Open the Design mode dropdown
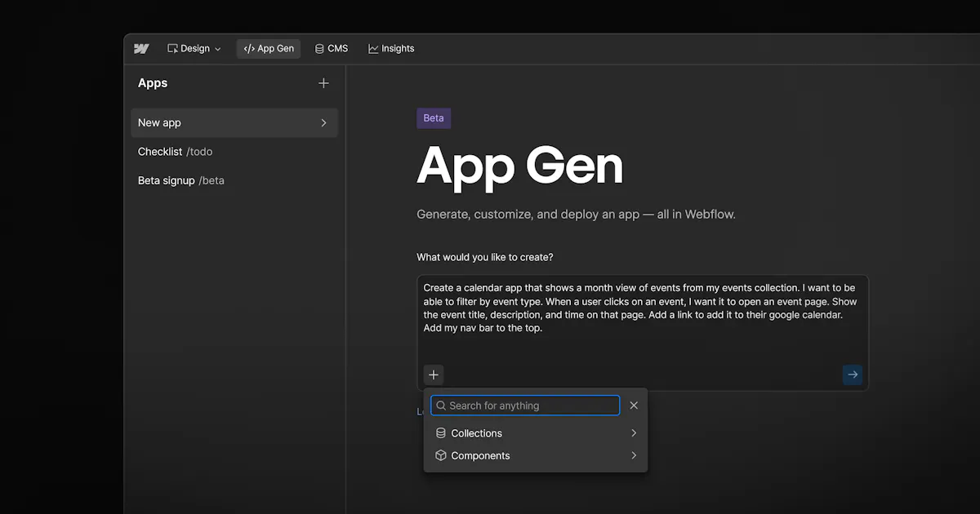 click(194, 49)
